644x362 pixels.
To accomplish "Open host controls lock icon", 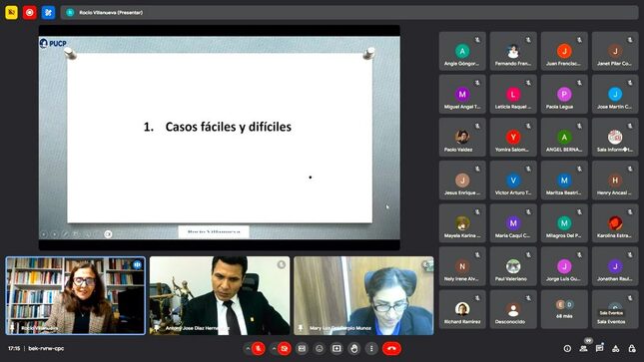I will (x=632, y=348).
